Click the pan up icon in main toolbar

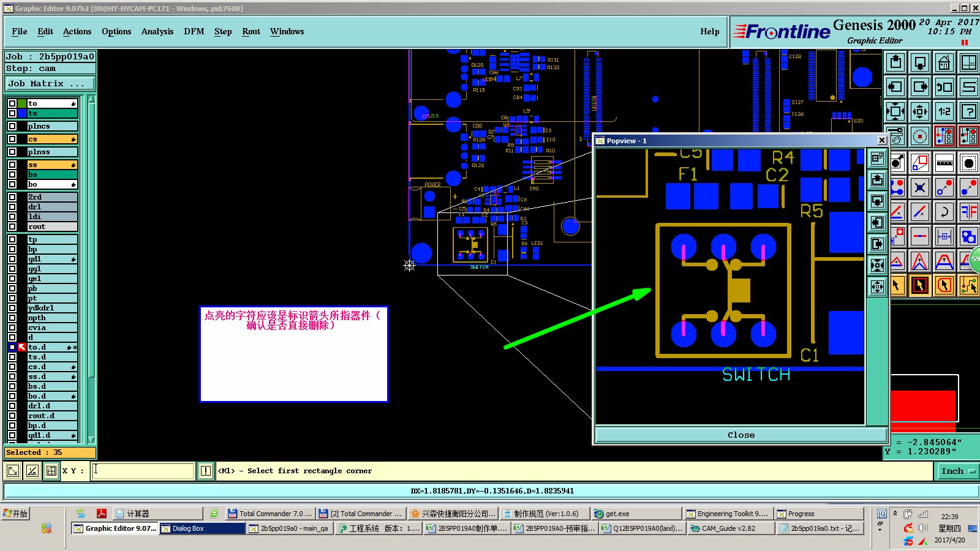click(895, 62)
